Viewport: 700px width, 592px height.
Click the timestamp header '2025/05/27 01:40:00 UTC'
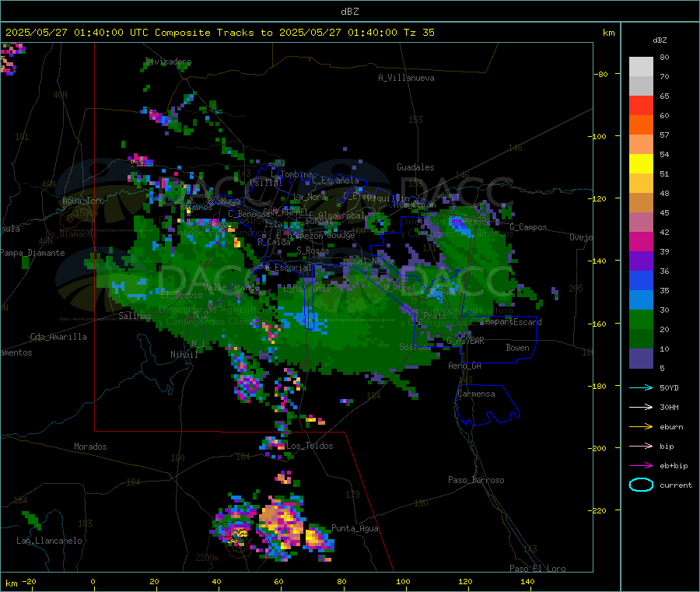77,33
